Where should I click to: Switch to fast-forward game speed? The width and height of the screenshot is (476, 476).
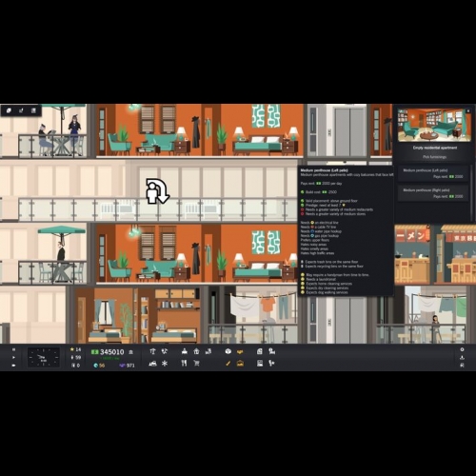tap(13, 366)
